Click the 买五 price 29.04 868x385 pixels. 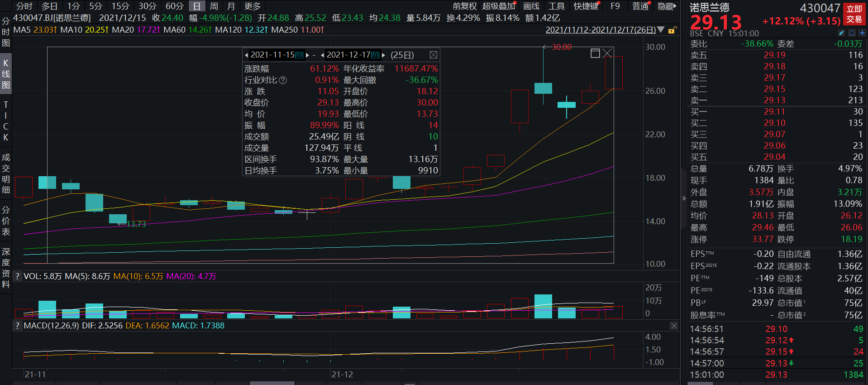point(774,157)
